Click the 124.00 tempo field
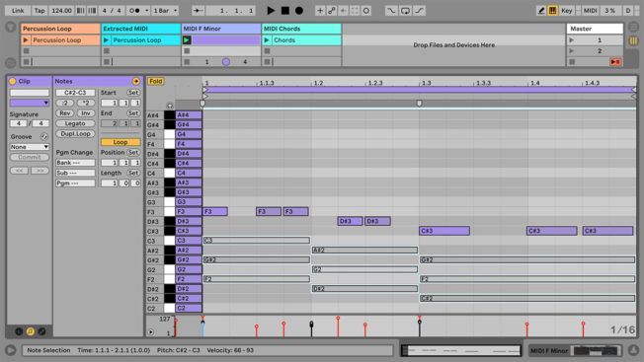 coord(61,10)
